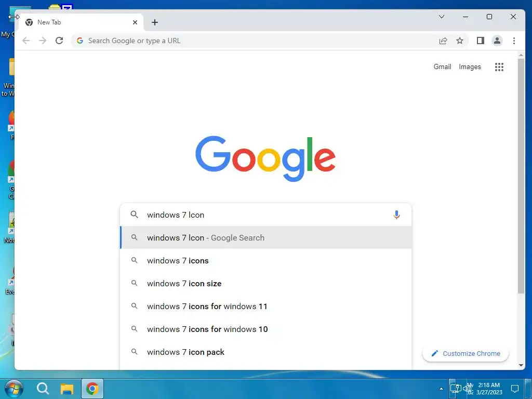Start voice search with the microphone

tap(396, 215)
